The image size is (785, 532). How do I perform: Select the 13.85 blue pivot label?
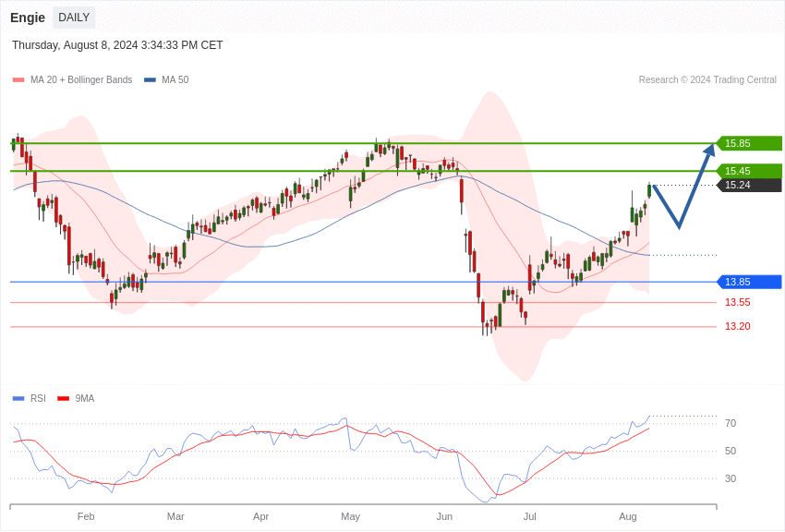pyautogui.click(x=749, y=282)
